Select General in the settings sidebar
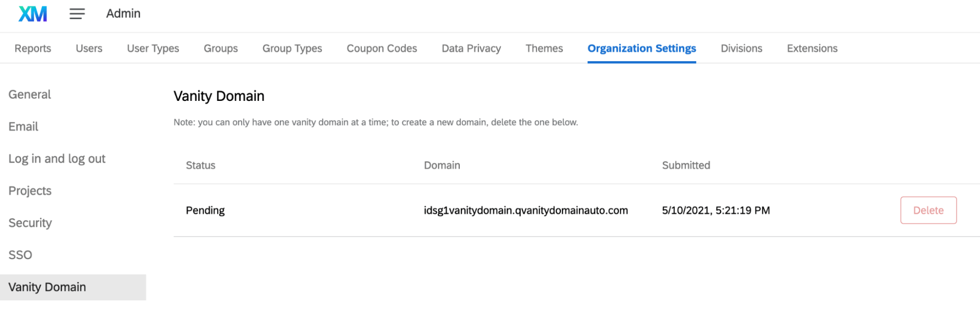Image resolution: width=980 pixels, height=312 pixels. pyautogui.click(x=29, y=94)
